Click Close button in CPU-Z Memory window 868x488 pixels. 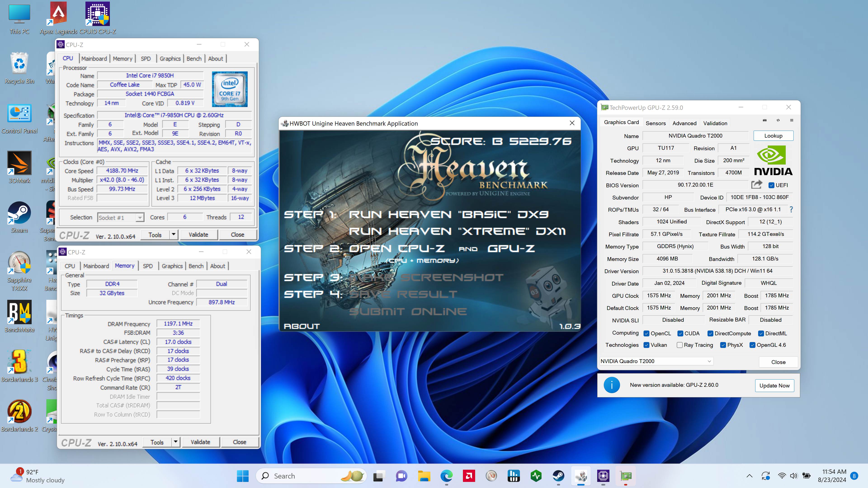(240, 442)
